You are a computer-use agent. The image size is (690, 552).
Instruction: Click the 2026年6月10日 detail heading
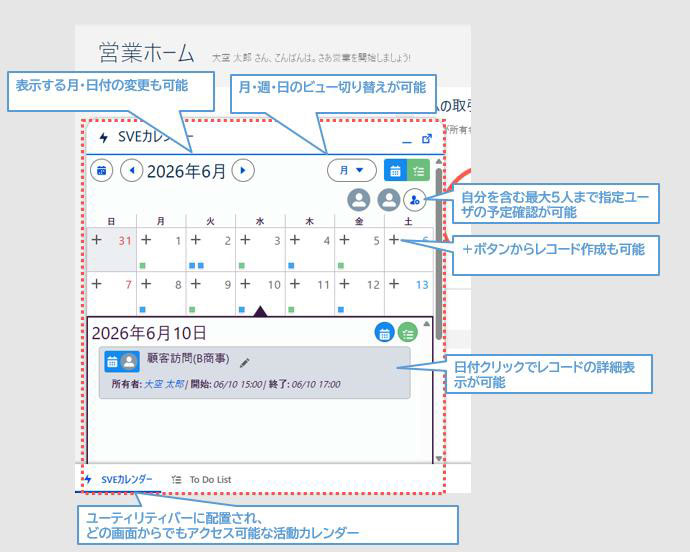pos(149,333)
